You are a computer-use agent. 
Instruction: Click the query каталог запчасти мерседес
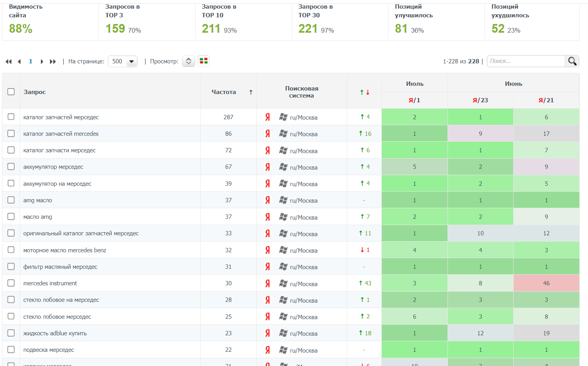tap(59, 150)
